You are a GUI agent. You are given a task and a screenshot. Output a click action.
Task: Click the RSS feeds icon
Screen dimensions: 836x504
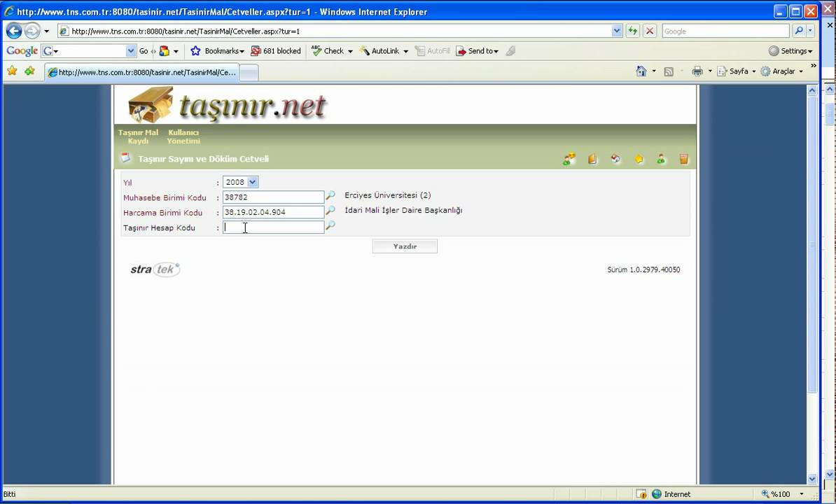pos(669,71)
